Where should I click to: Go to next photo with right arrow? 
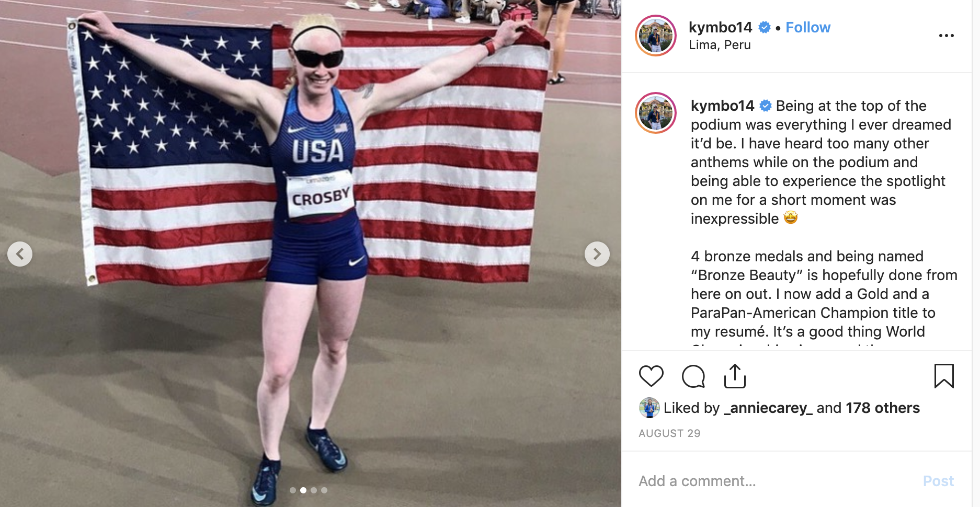coord(597,254)
